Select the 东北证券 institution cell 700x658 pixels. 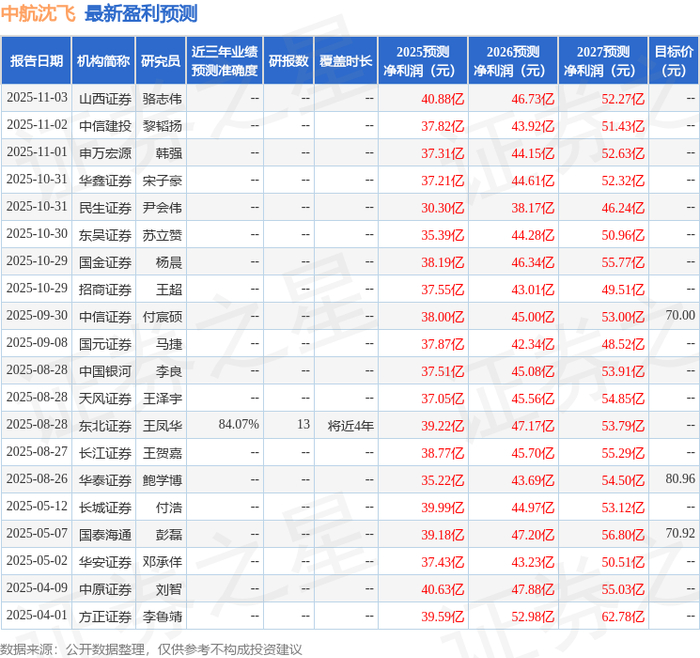[105, 425]
